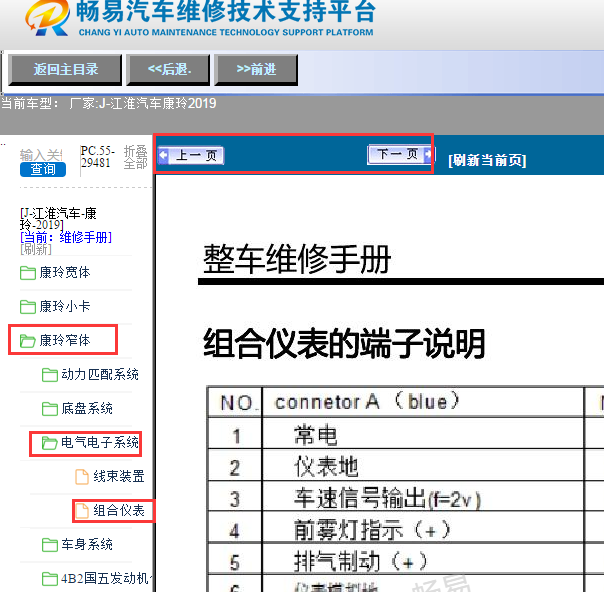
Task: Click the 返回主目录 button
Action: click(65, 70)
